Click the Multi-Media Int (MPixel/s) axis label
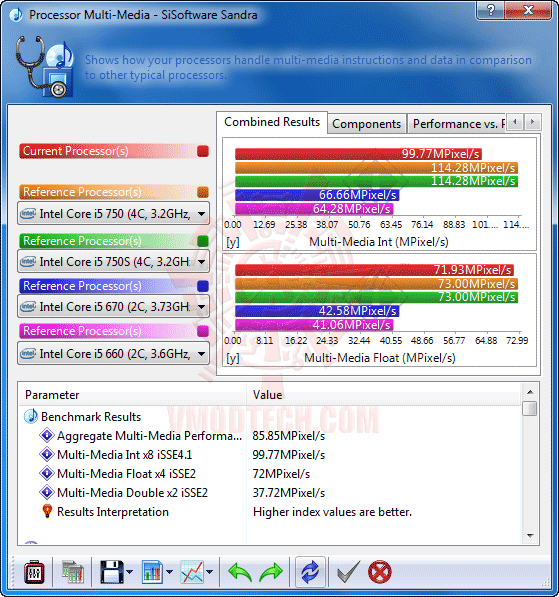This screenshot has height=597, width=559. click(379, 242)
